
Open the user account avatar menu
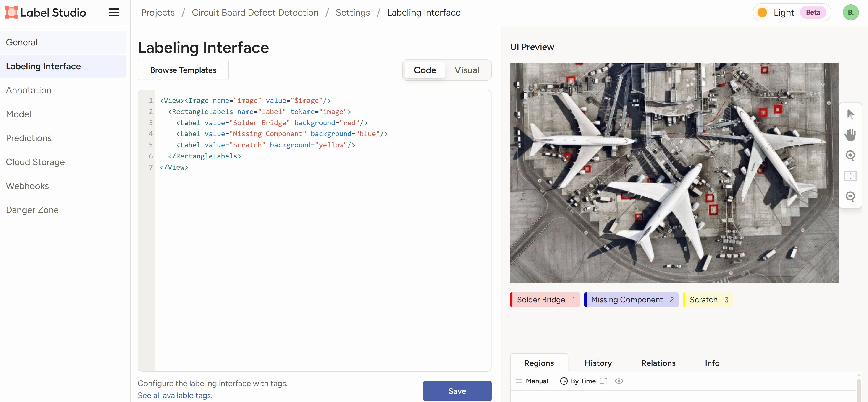tap(851, 12)
